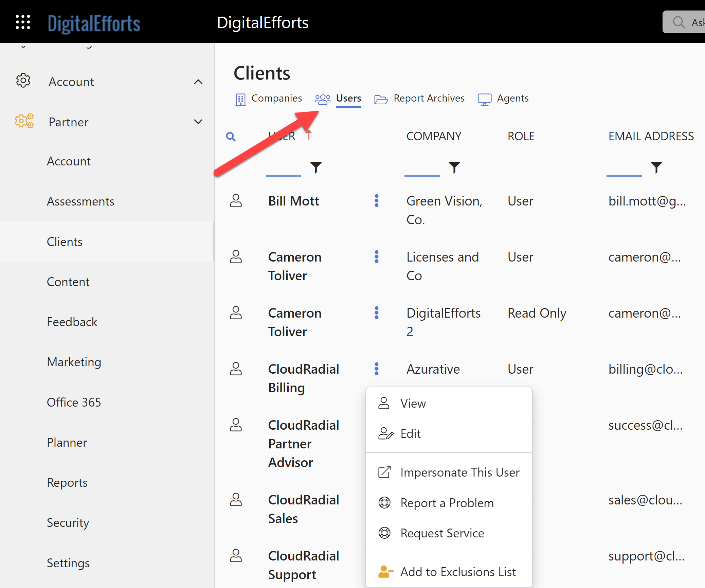The width and height of the screenshot is (705, 588).
Task: Click the USER filter text field
Action: [284, 168]
